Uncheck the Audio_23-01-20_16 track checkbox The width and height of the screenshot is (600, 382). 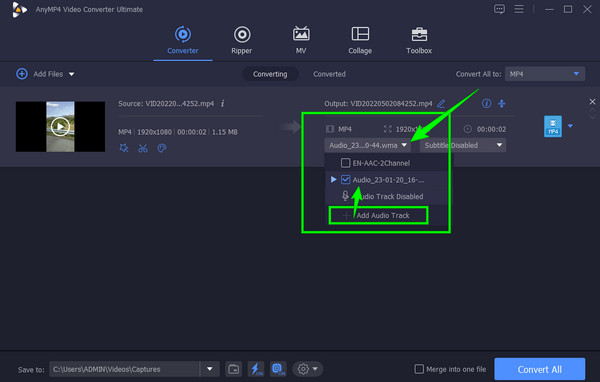coord(346,179)
